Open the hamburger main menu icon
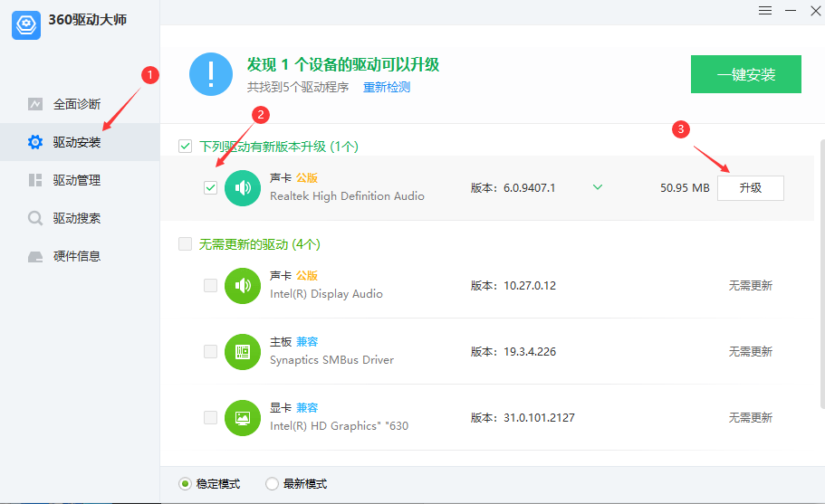The width and height of the screenshot is (825, 504). [x=765, y=10]
